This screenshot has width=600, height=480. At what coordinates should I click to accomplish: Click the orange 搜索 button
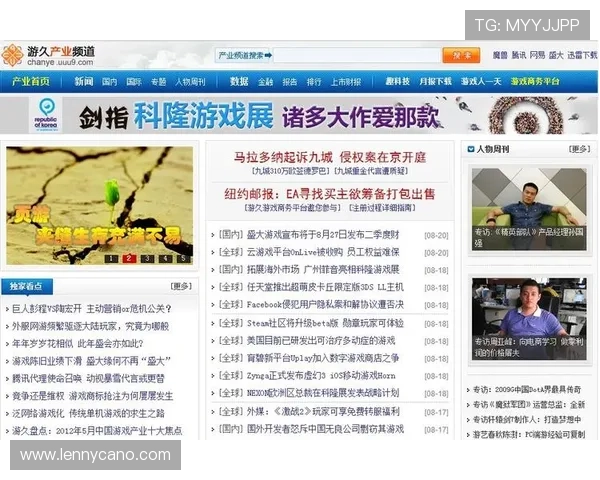click(x=461, y=56)
